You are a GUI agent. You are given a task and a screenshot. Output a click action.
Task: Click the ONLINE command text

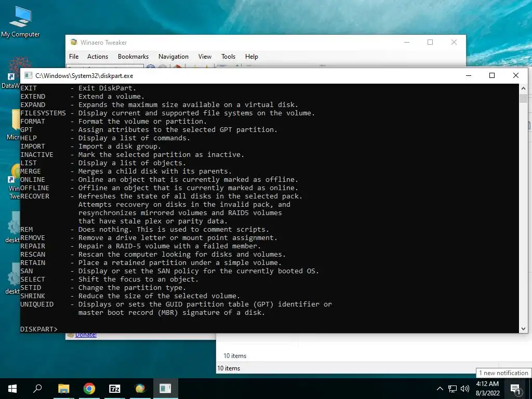[33, 179]
